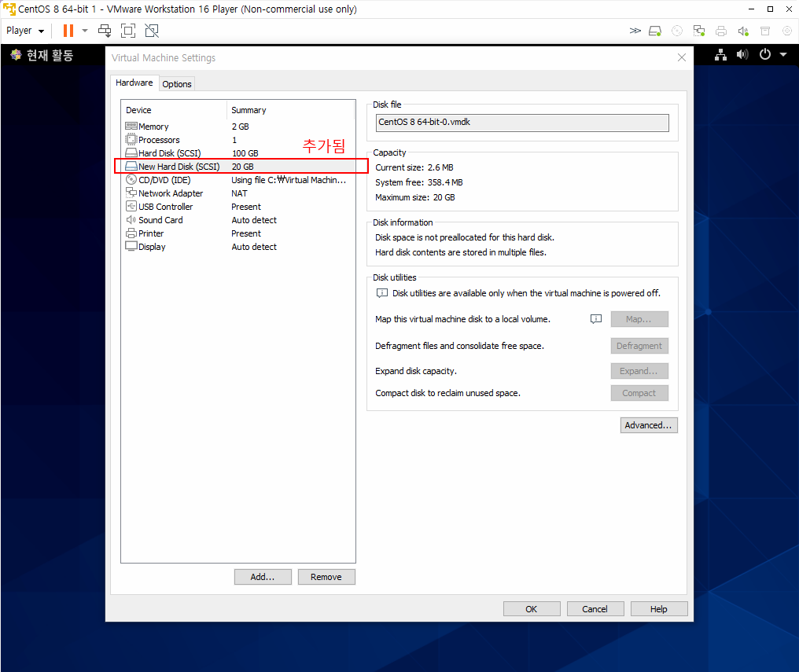The image size is (799, 672).
Task: Open the Player menu
Action: click(x=25, y=31)
